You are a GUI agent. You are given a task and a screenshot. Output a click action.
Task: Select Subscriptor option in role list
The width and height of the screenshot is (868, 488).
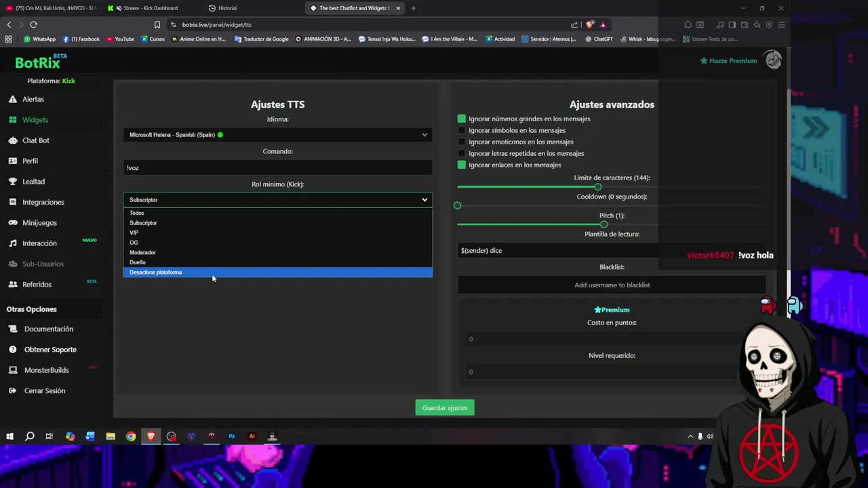(277, 223)
